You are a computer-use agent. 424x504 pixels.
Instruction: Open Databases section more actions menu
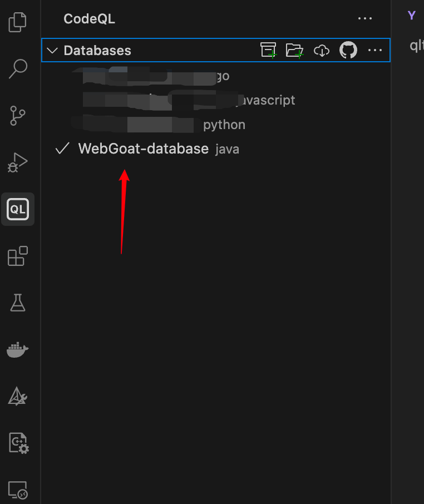[375, 50]
